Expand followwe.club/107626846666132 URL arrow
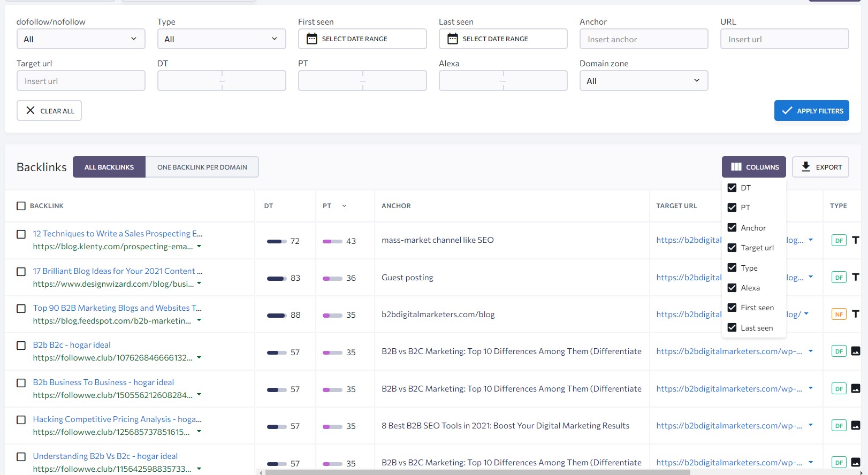The height and width of the screenshot is (475, 868). coord(199,357)
